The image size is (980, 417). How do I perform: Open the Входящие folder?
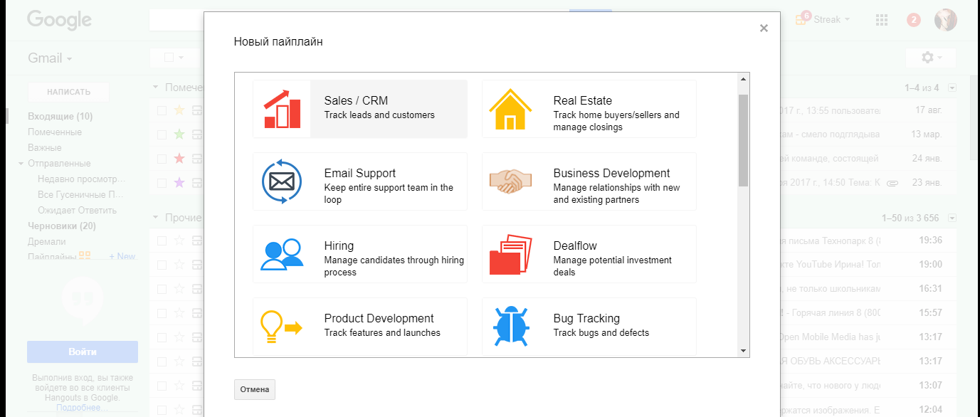tap(60, 117)
